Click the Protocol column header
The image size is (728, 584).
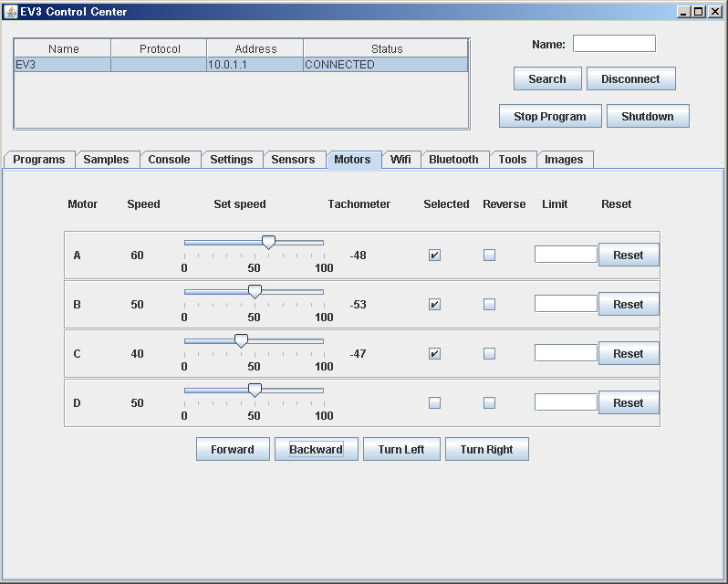click(x=160, y=48)
